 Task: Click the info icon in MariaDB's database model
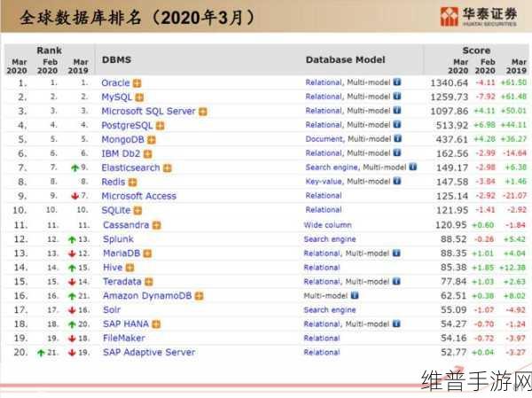pyautogui.click(x=396, y=253)
